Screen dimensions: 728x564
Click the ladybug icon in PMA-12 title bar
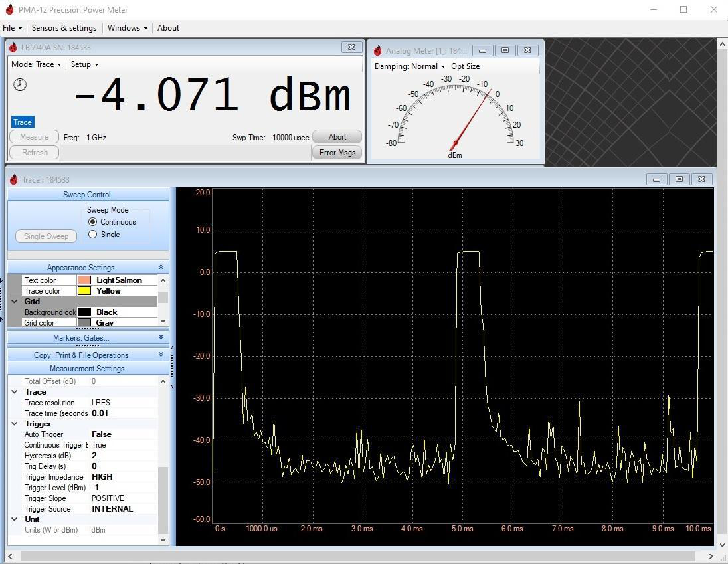click(9, 9)
